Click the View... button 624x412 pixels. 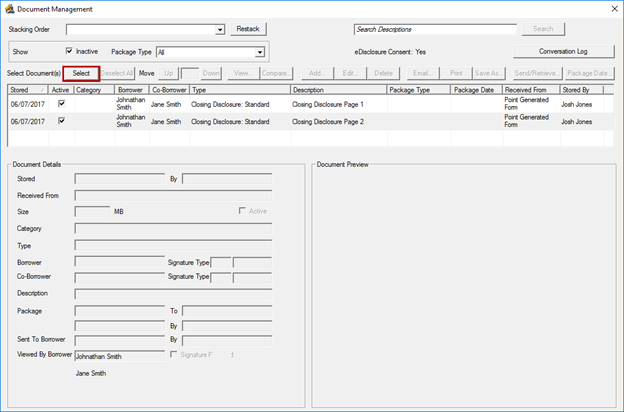coord(243,73)
